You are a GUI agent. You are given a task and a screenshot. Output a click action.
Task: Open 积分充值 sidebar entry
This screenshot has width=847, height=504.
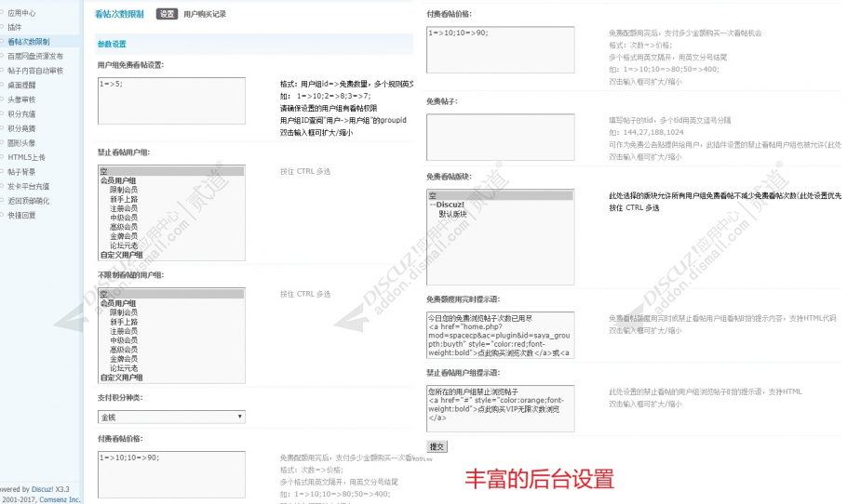21,113
